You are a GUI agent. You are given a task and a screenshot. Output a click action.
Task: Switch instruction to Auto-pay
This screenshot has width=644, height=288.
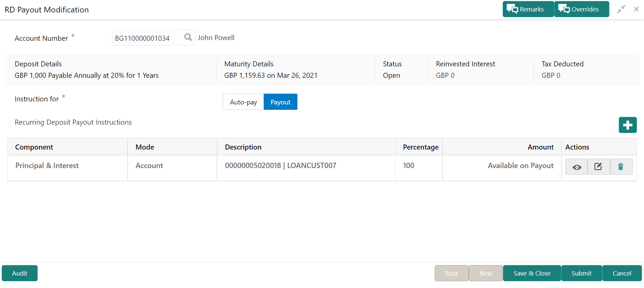coord(243,102)
